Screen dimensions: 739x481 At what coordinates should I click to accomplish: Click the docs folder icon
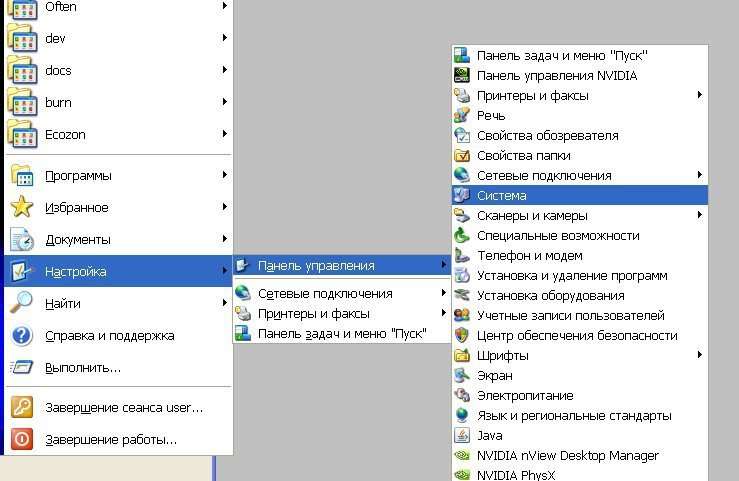point(22,71)
